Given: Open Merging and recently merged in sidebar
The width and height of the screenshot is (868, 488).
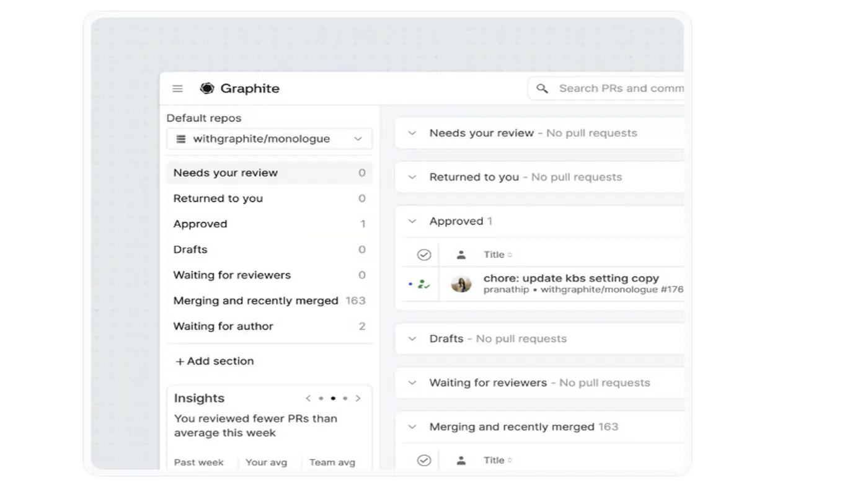Looking at the screenshot, I should coord(269,301).
